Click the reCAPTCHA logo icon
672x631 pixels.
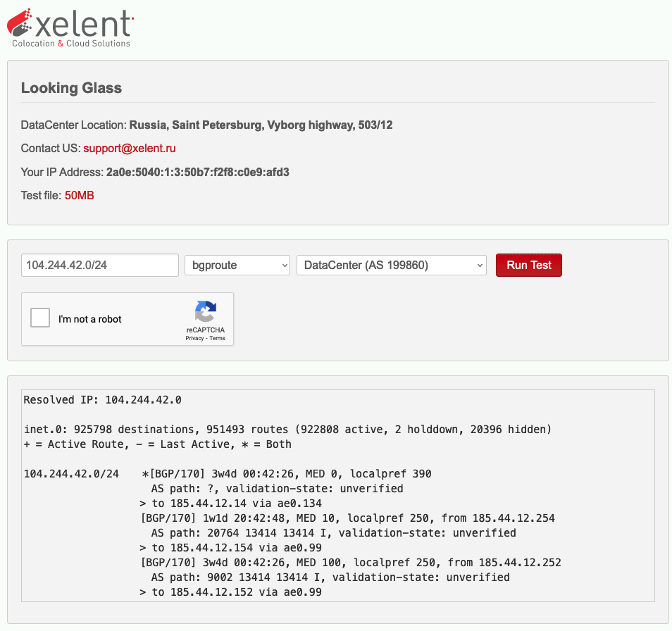(205, 312)
